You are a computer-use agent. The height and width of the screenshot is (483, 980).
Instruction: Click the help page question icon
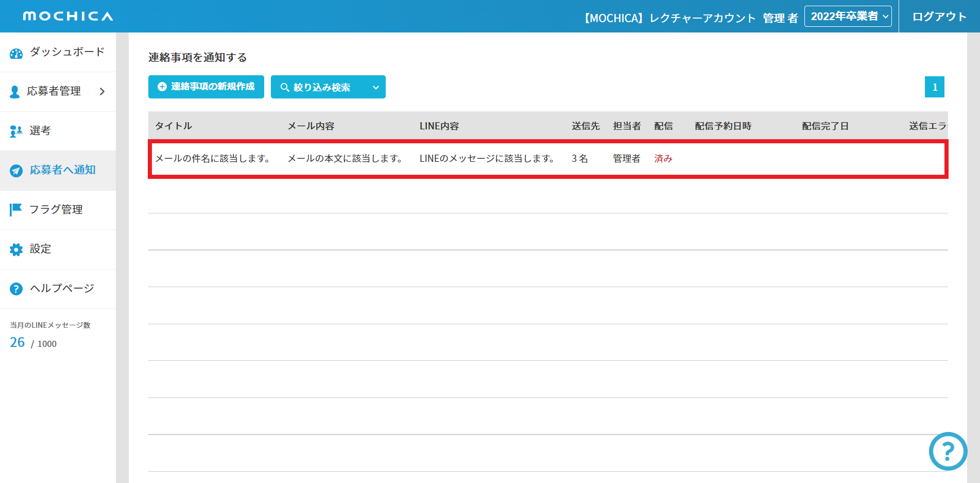16,289
